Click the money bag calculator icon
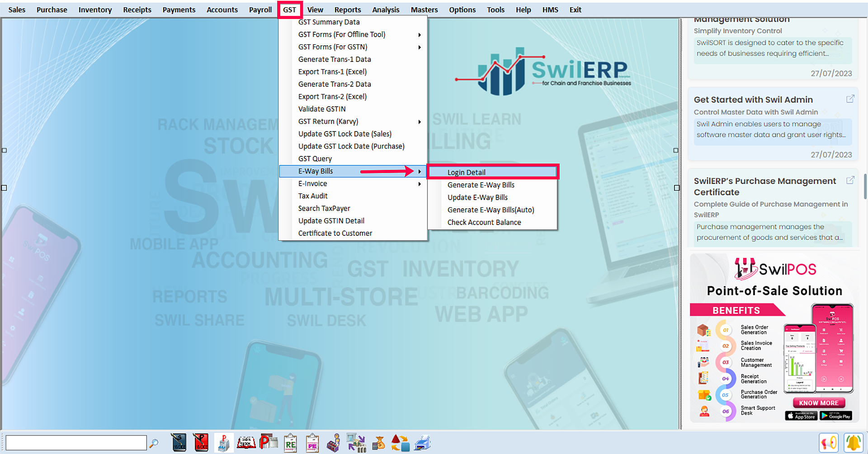 click(378, 443)
